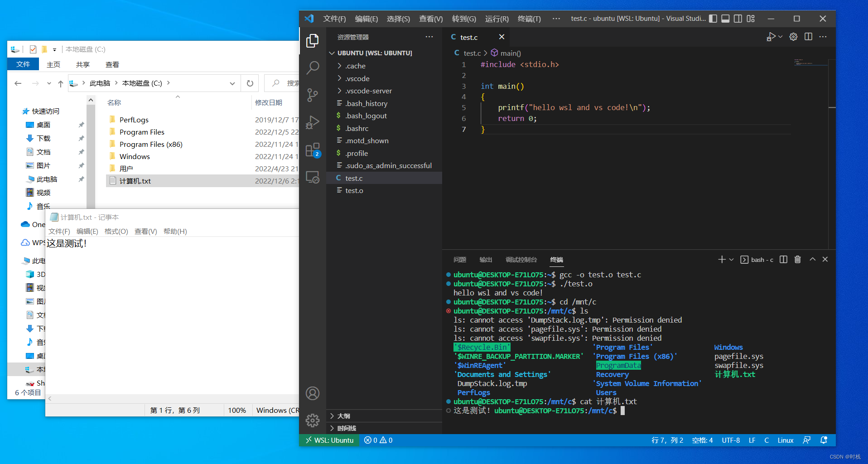Select the bash terminal instance label
868x464 pixels.
click(757, 260)
